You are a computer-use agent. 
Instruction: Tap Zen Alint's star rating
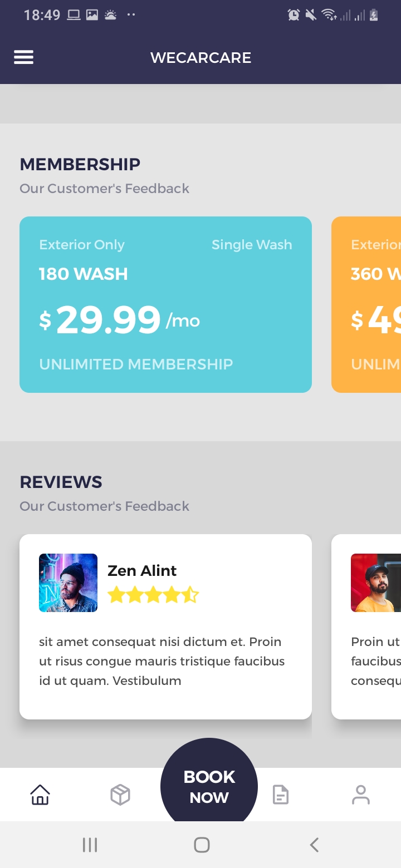click(x=153, y=595)
